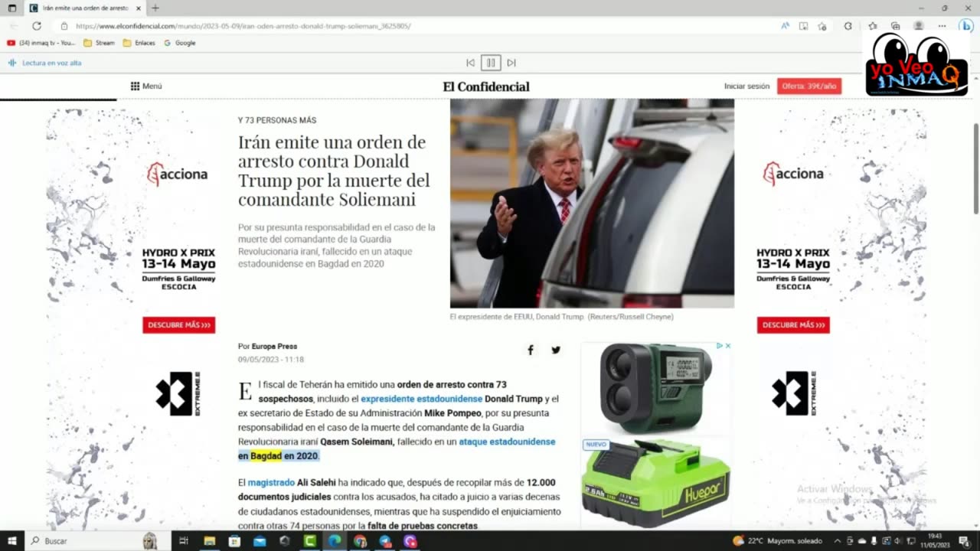Open the Google bookmark

tap(180, 43)
